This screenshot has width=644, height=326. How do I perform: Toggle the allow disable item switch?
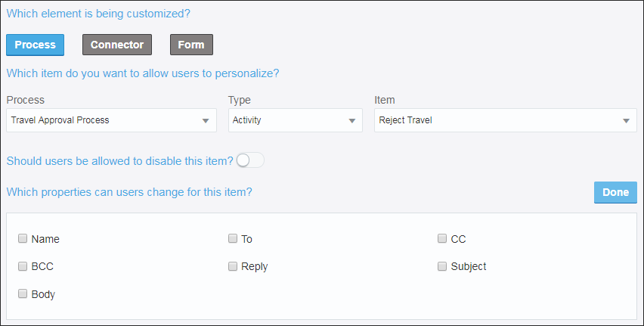coord(249,160)
